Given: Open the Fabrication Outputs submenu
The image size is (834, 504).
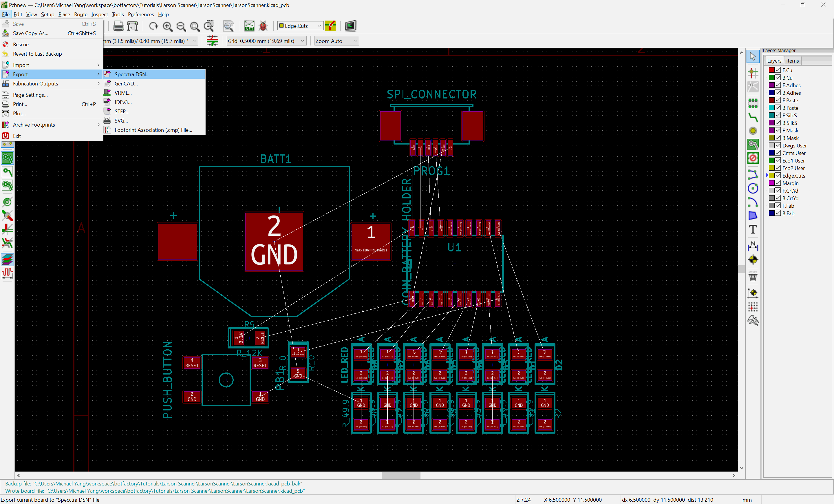Looking at the screenshot, I should [36, 84].
